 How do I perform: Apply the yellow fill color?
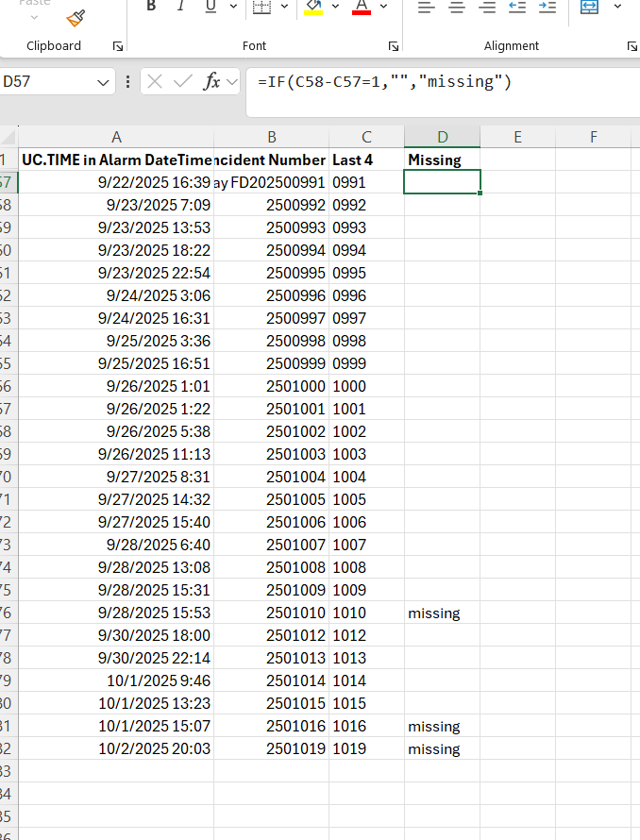[x=314, y=8]
